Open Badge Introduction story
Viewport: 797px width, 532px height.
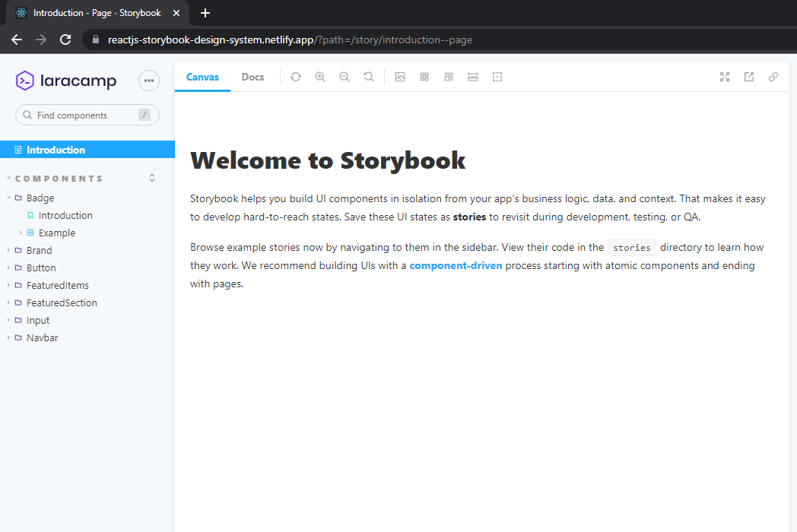[65, 215]
